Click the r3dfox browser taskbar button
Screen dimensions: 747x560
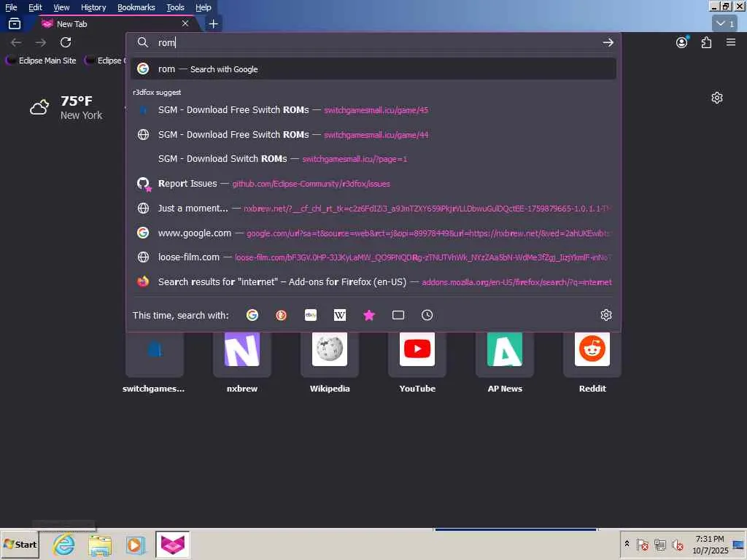[172, 545]
